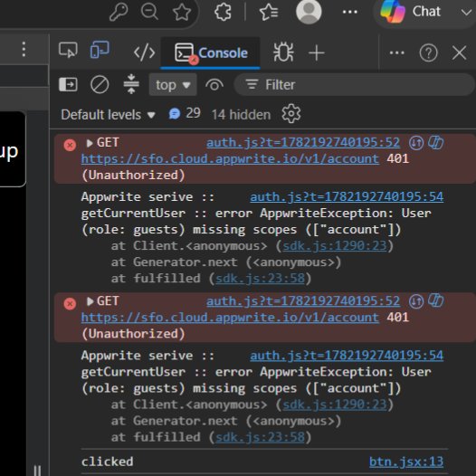Open Copilot Chat button
Image resolution: width=476 pixels, height=476 pixels.
(x=411, y=12)
